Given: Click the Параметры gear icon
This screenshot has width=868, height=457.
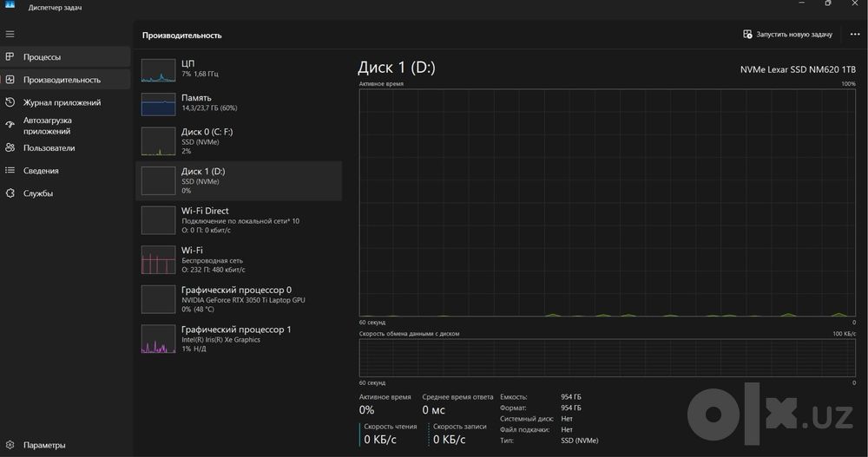Looking at the screenshot, I should [x=10, y=445].
